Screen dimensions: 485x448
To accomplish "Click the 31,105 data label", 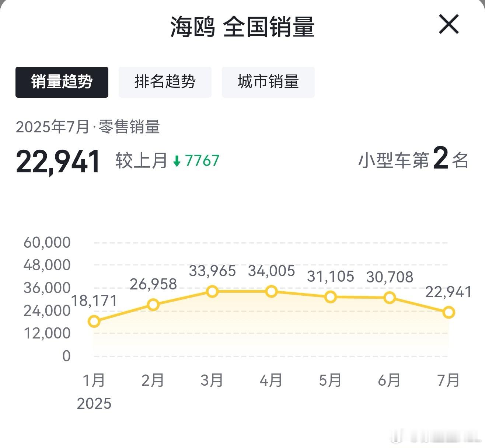I will pos(331,276).
